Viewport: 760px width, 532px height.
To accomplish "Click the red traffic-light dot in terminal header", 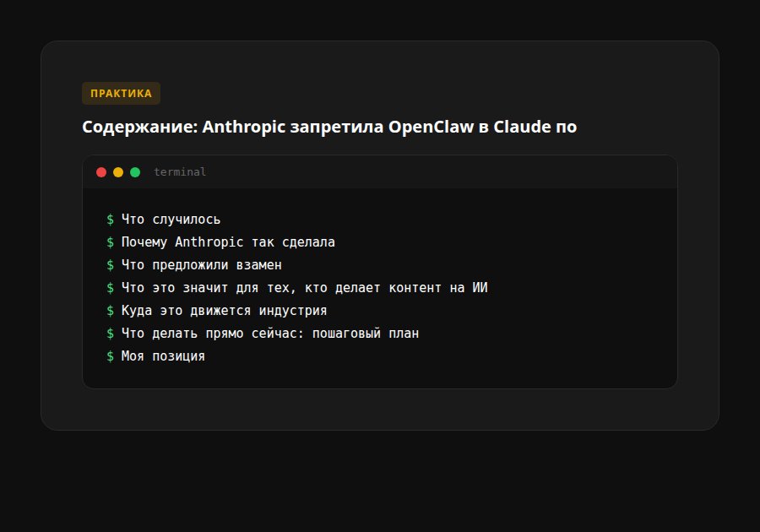I will click(101, 171).
